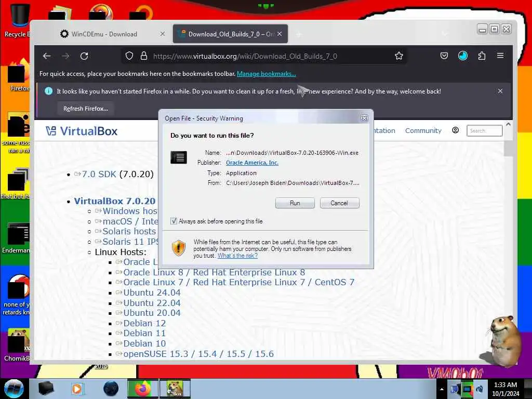
Task: Open the Oracle America, Inc. publisher link
Action: pos(252,163)
